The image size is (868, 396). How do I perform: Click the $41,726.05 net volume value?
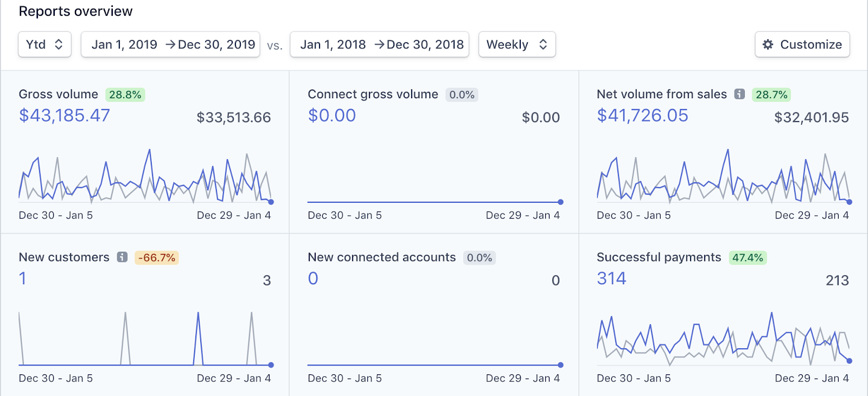[642, 116]
